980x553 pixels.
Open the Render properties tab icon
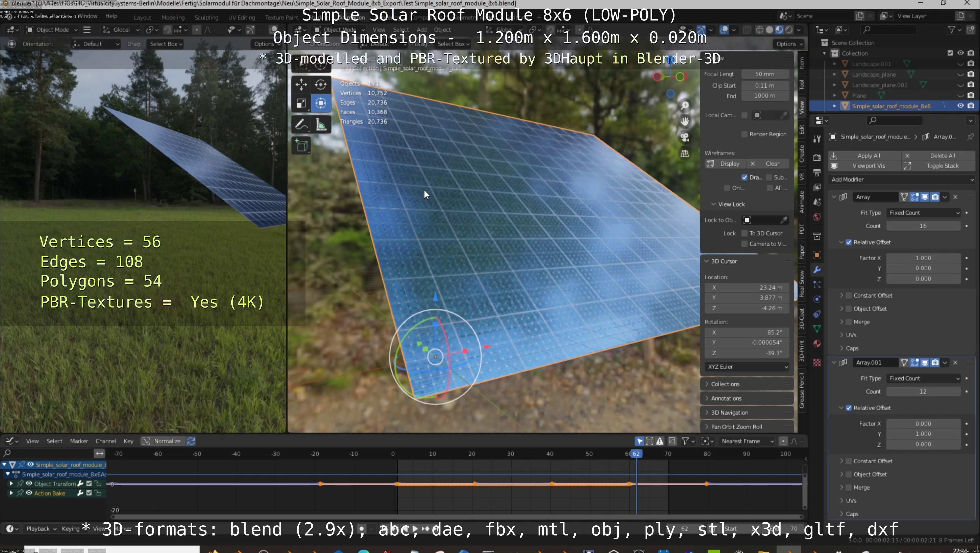tap(817, 157)
